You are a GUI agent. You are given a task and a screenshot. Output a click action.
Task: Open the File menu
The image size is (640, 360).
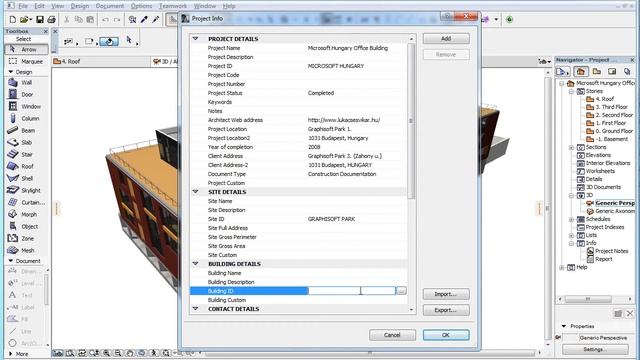click(23, 6)
